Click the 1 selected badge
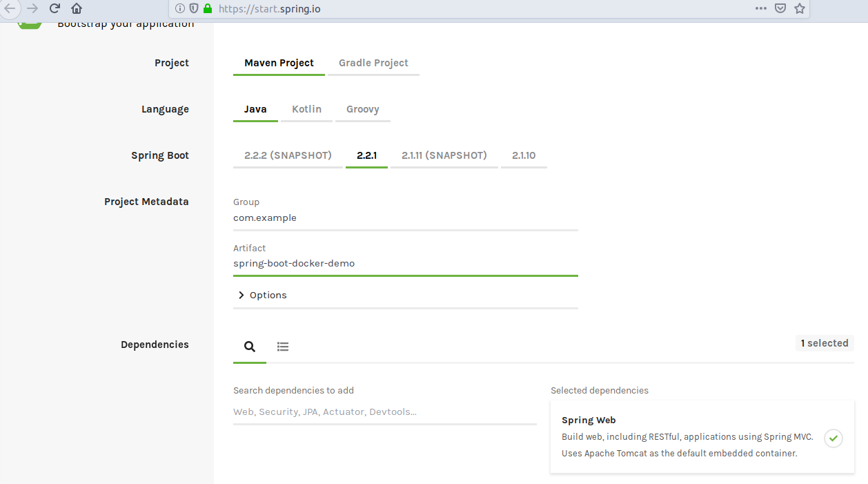The width and height of the screenshot is (868, 484). tap(825, 343)
